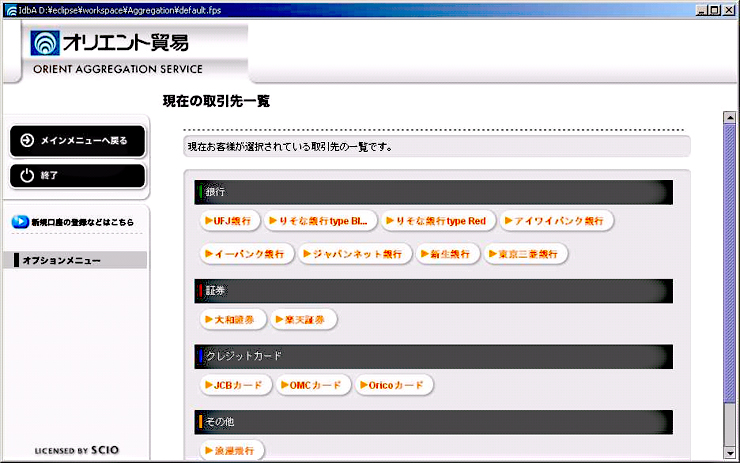Open the UFJ銀行 account link
Screen dimensions: 740x463
[230, 221]
